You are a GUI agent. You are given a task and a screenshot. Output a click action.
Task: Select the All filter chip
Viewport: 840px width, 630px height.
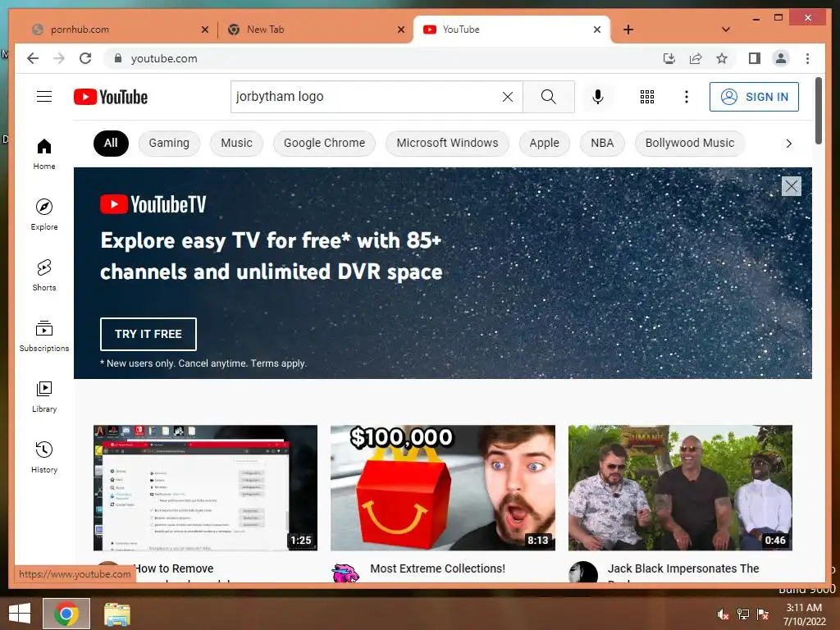click(111, 143)
